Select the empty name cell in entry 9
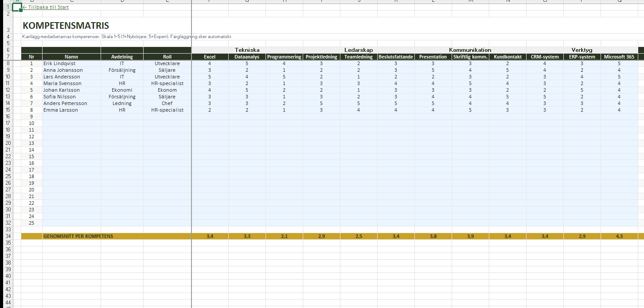644x308 pixels. [71, 117]
